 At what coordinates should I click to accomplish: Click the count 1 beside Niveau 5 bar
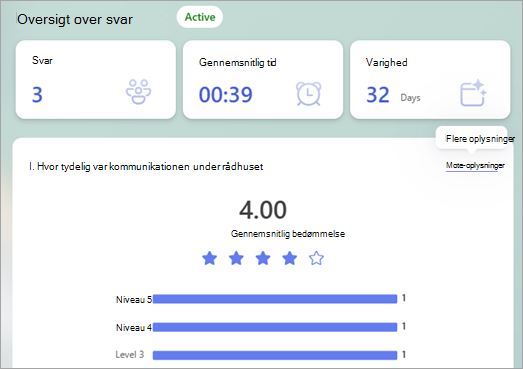click(404, 298)
